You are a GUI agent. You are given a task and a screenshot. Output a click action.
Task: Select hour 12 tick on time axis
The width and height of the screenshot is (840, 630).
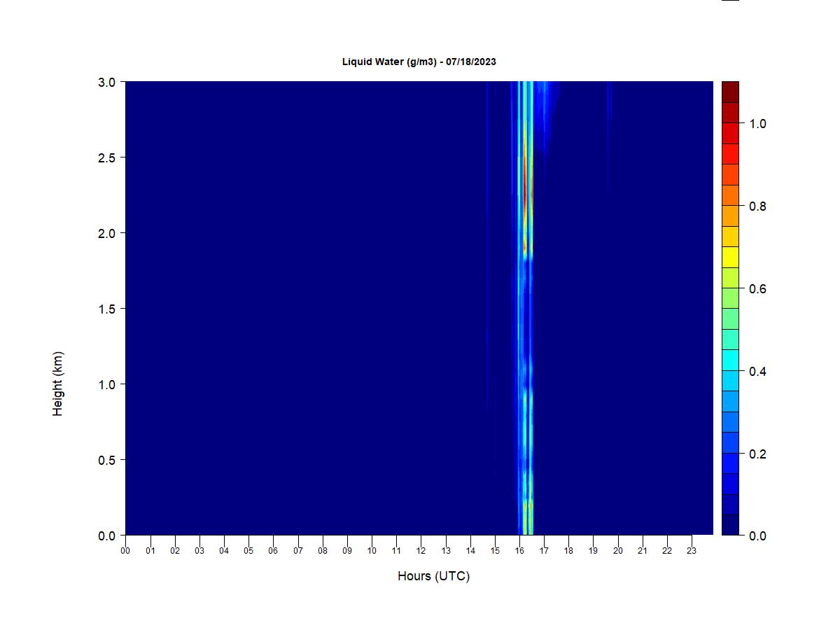coord(421,550)
